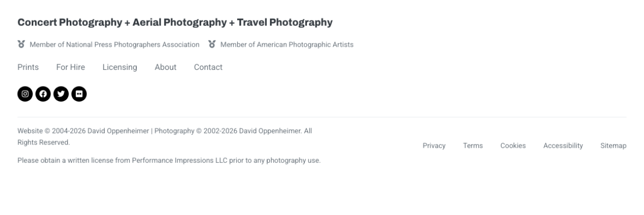The height and width of the screenshot is (215, 644).
Task: Click the Concert Photography heading text
Action: coord(175,23)
